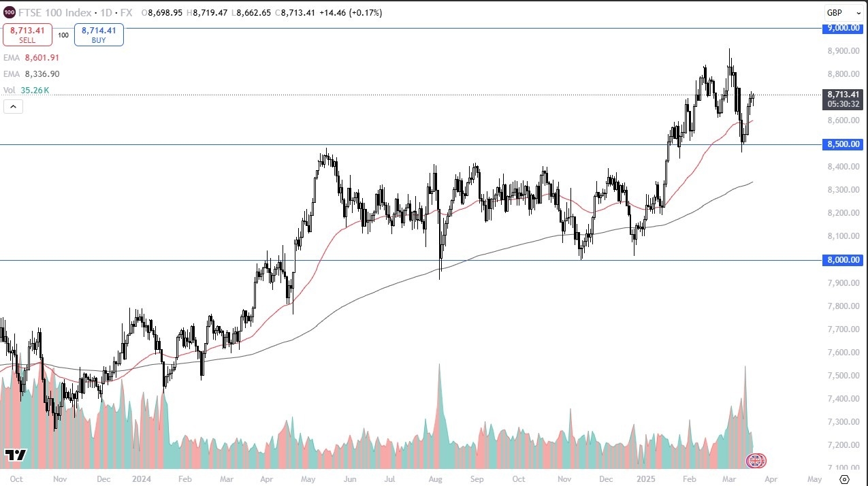Select the red EMA 8,601.91 indicator legend
Image resolution: width=868 pixels, height=486 pixels.
coord(31,60)
